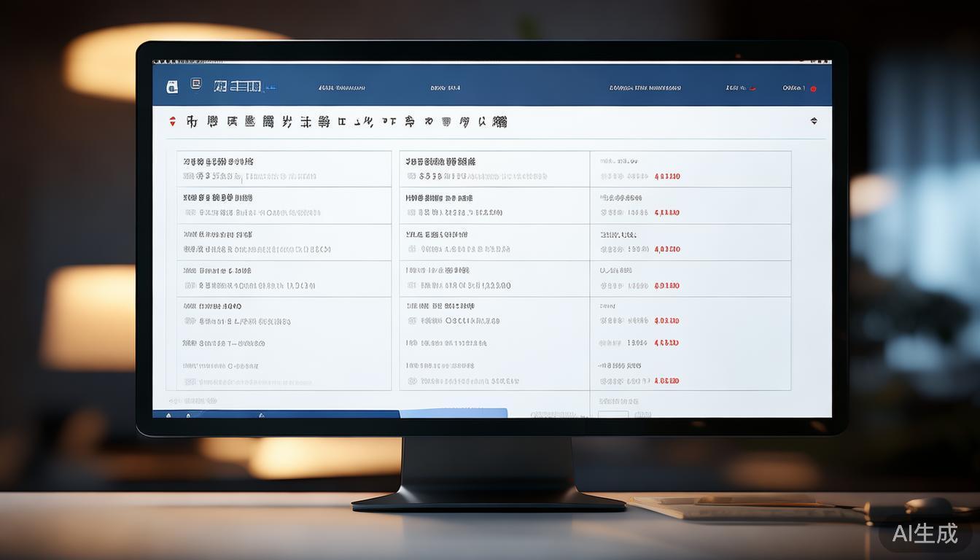The height and width of the screenshot is (560, 980).
Task: Open the rightmost menu entry in the top bar
Action: click(795, 87)
